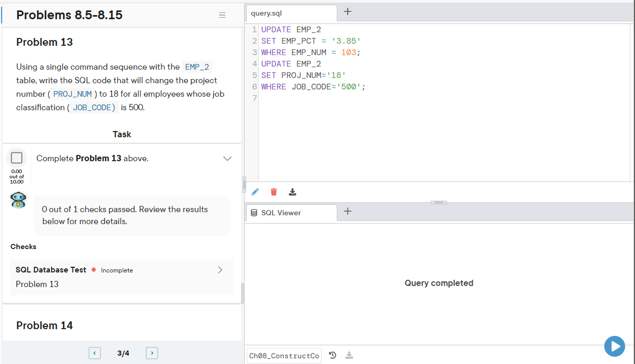Screen dimensions: 635x364
Task: Click the delete query trash icon
Action: point(273,192)
